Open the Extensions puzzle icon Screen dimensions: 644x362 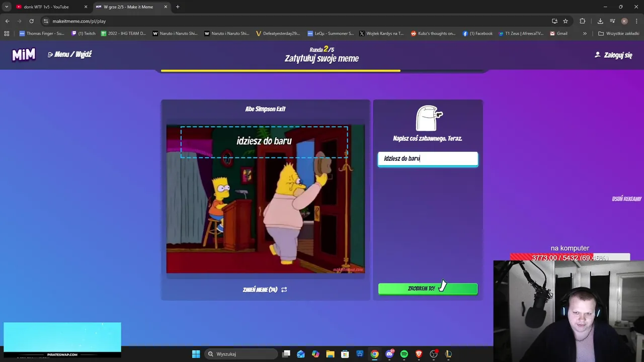(582, 21)
